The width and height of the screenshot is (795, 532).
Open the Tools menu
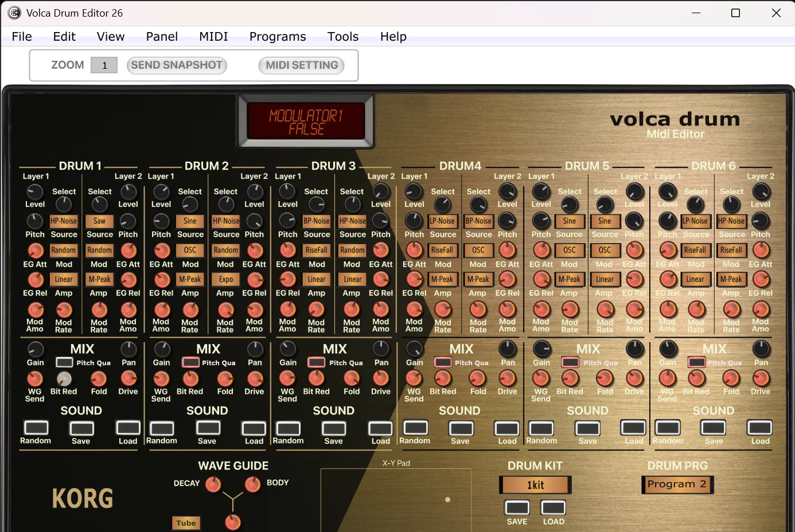(x=343, y=37)
